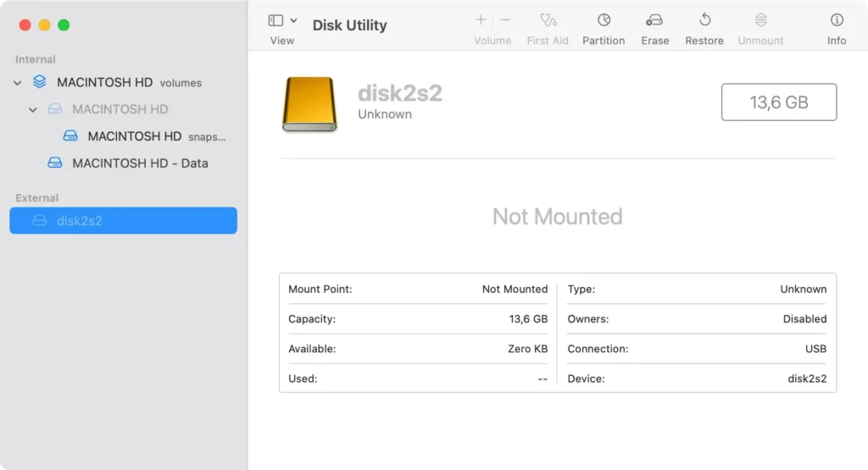Click the Type 'Unknown' value
The image size is (868, 470).
[804, 289]
